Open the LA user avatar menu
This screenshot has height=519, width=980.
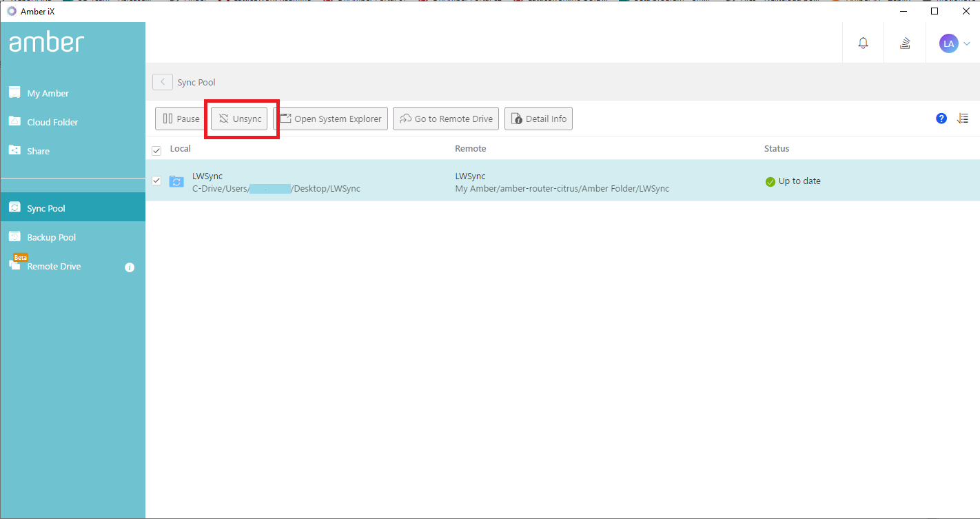(949, 43)
